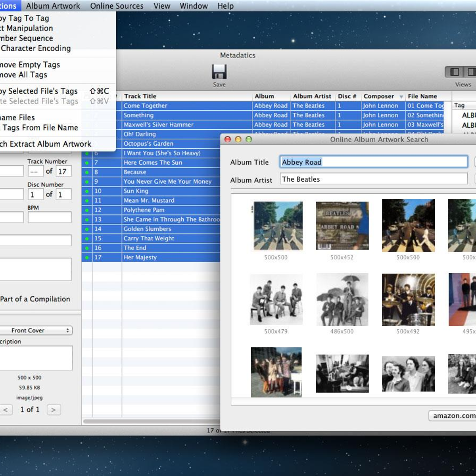Open the Front Cover artwork type dropdown
Screen dimensions: 476x476
tap(36, 330)
